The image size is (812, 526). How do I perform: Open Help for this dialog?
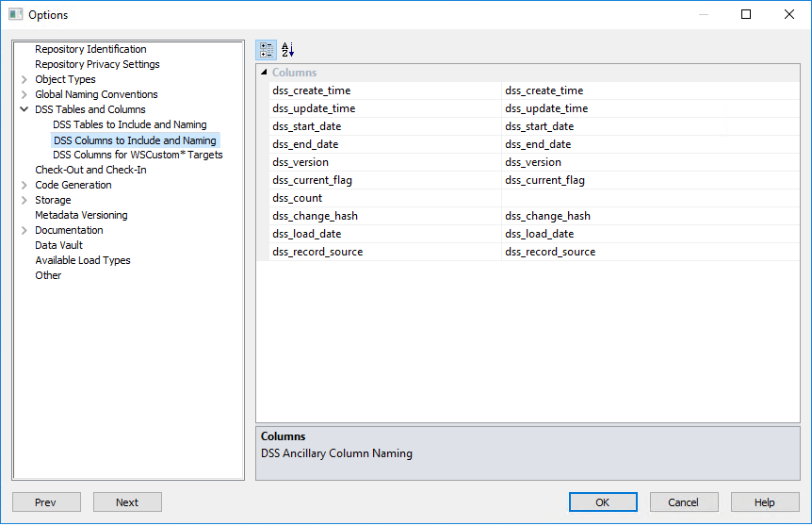765,502
